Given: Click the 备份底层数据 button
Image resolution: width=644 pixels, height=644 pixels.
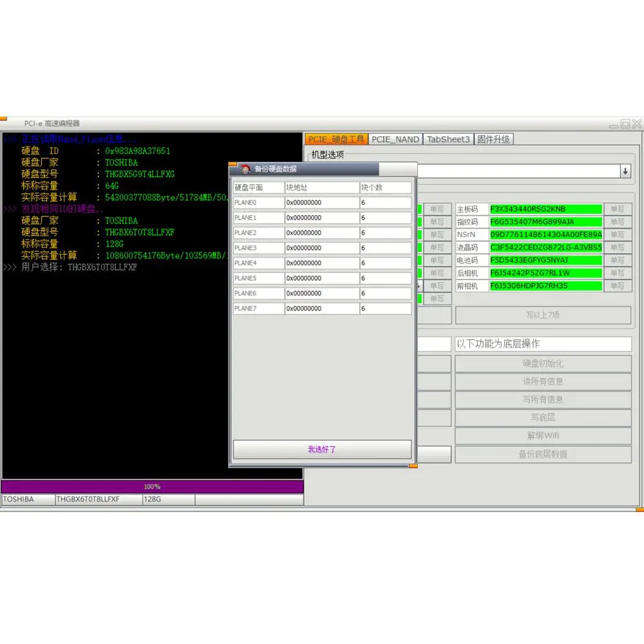Looking at the screenshot, I should point(543,454).
